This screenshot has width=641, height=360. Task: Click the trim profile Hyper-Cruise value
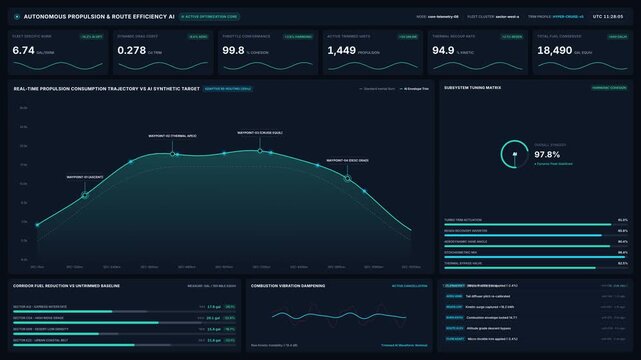pyautogui.click(x=568, y=17)
